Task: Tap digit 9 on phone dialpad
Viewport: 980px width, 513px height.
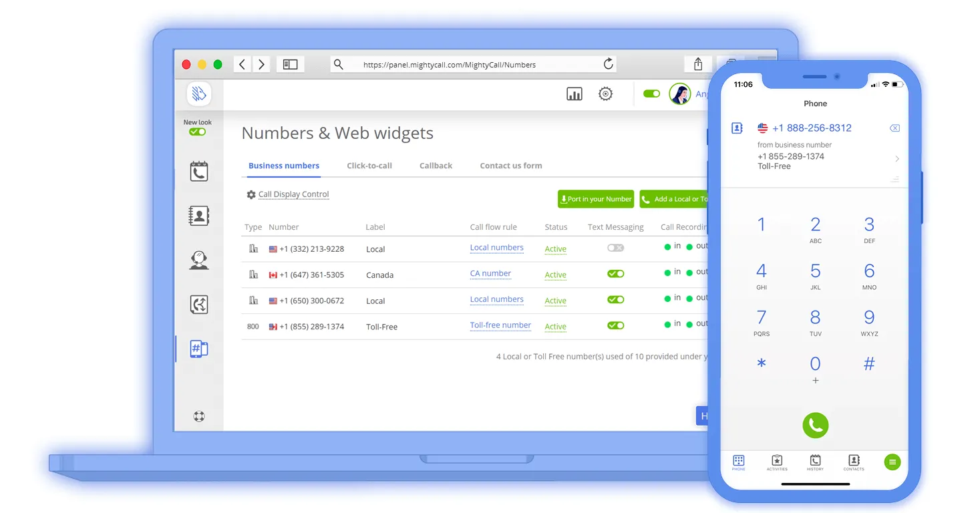Action: coord(869,322)
